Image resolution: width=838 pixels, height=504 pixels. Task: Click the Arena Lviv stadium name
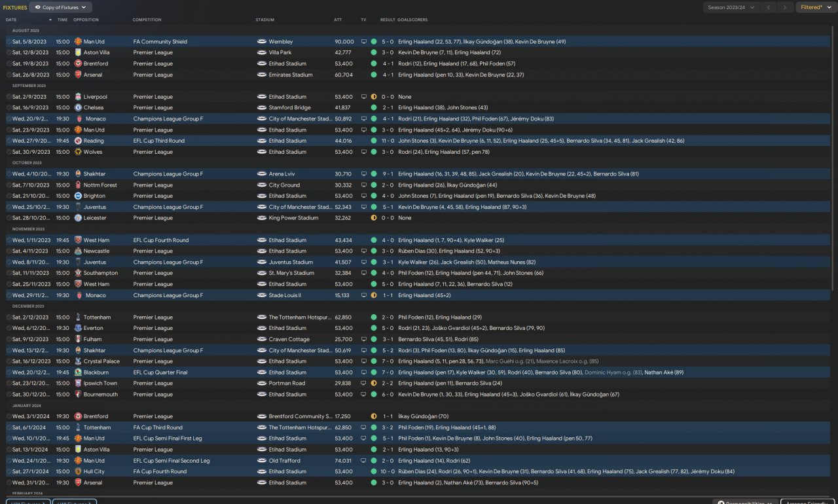[x=282, y=174]
